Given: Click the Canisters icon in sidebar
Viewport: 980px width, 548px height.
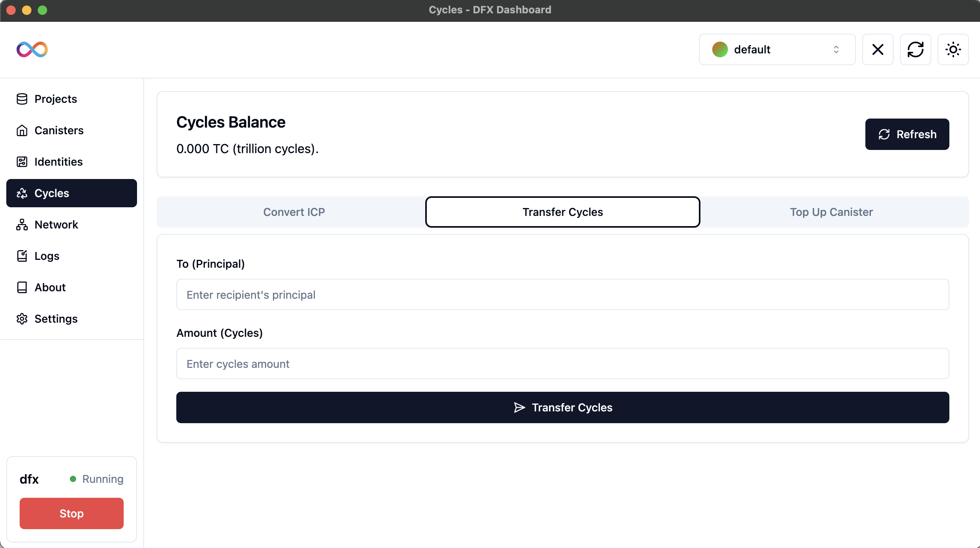Looking at the screenshot, I should (x=22, y=130).
